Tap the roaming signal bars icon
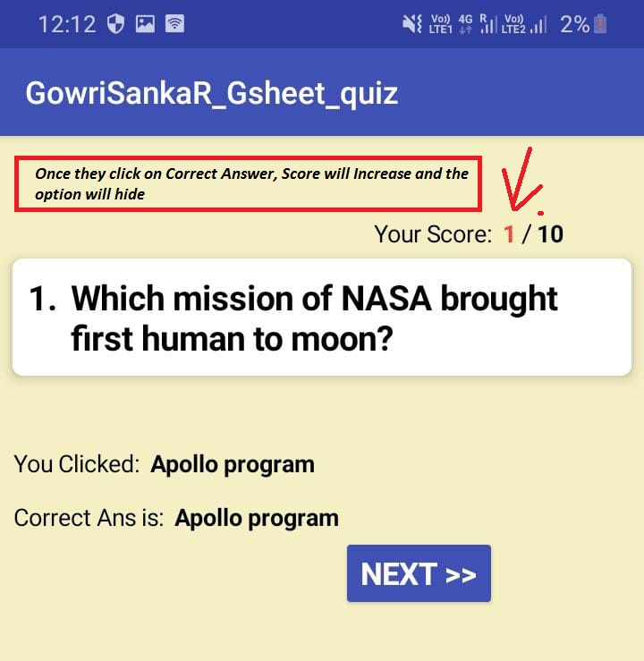This screenshot has height=661, width=644. [488, 24]
